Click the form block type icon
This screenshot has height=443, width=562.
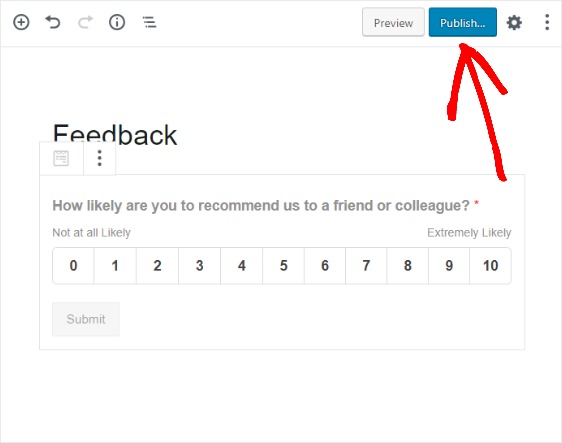61,158
